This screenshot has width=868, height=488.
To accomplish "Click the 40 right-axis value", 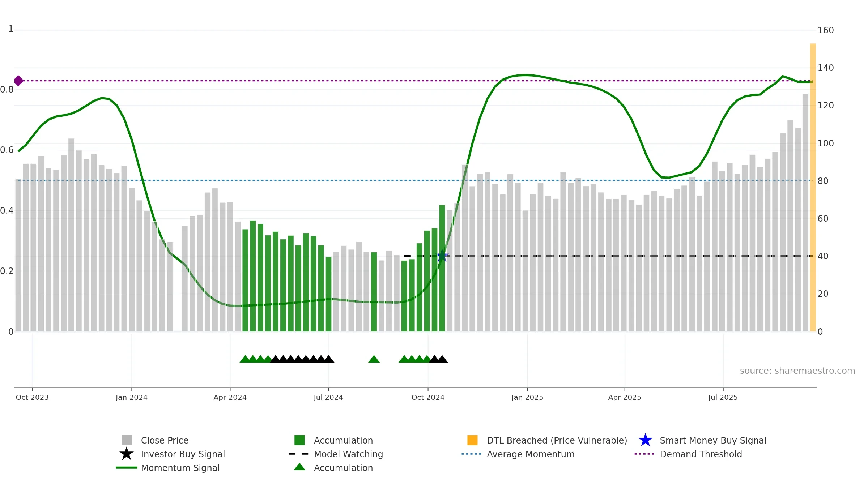I will click(823, 256).
